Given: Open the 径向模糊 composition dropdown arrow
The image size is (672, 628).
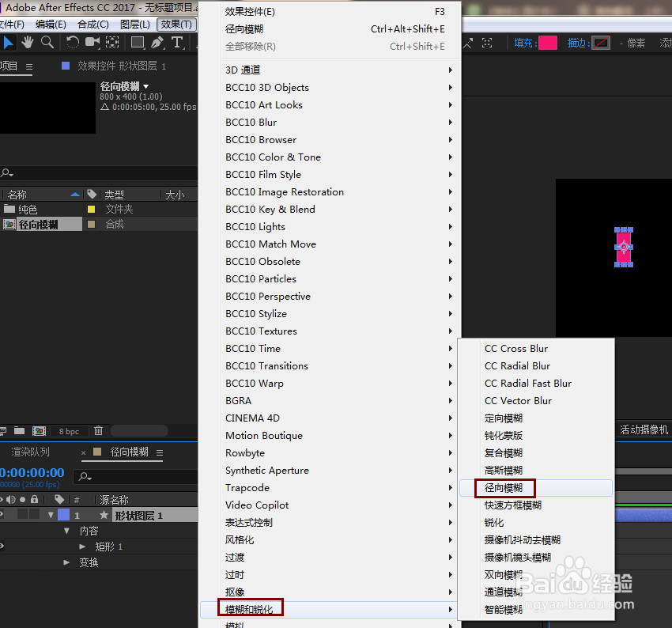Looking at the screenshot, I should pyautogui.click(x=146, y=86).
